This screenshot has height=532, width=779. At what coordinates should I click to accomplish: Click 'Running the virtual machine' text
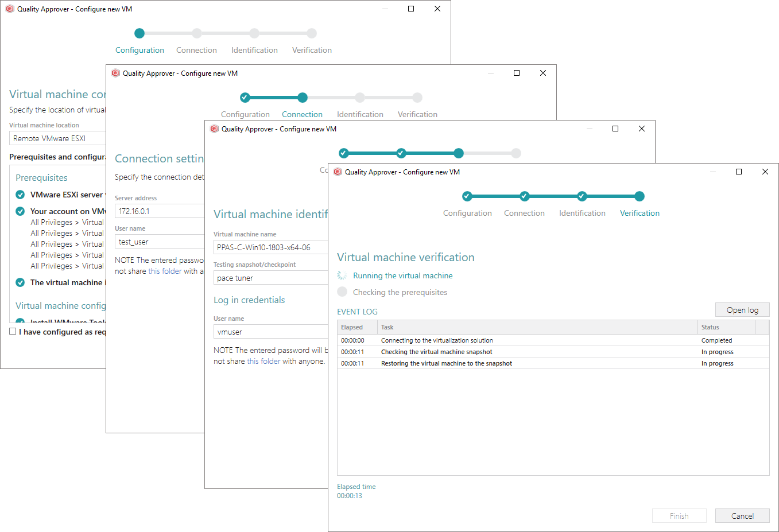pyautogui.click(x=402, y=275)
